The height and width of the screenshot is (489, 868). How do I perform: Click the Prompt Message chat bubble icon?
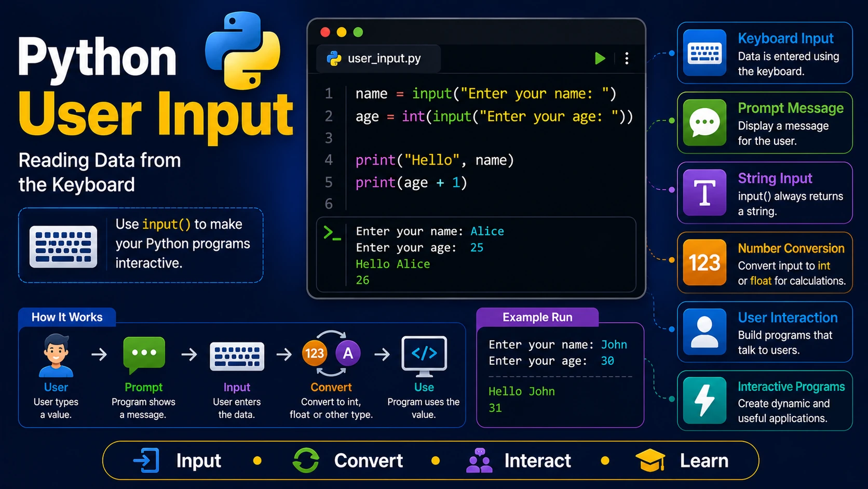[704, 123]
